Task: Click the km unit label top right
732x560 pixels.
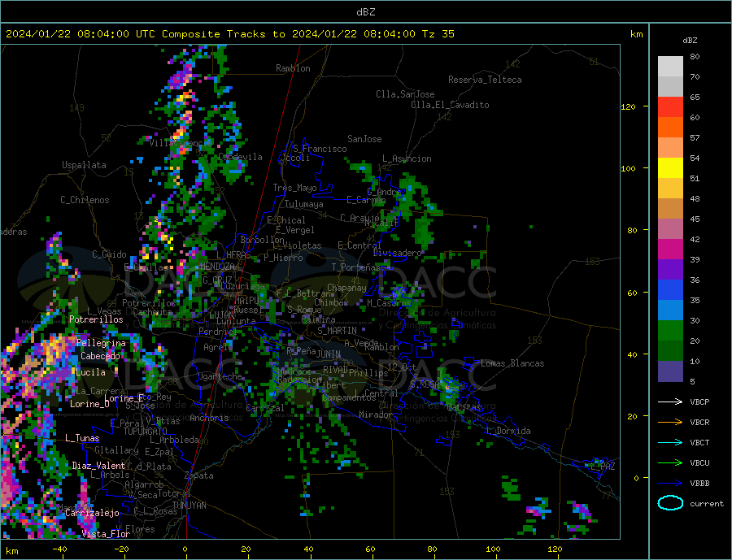Action: [x=636, y=34]
